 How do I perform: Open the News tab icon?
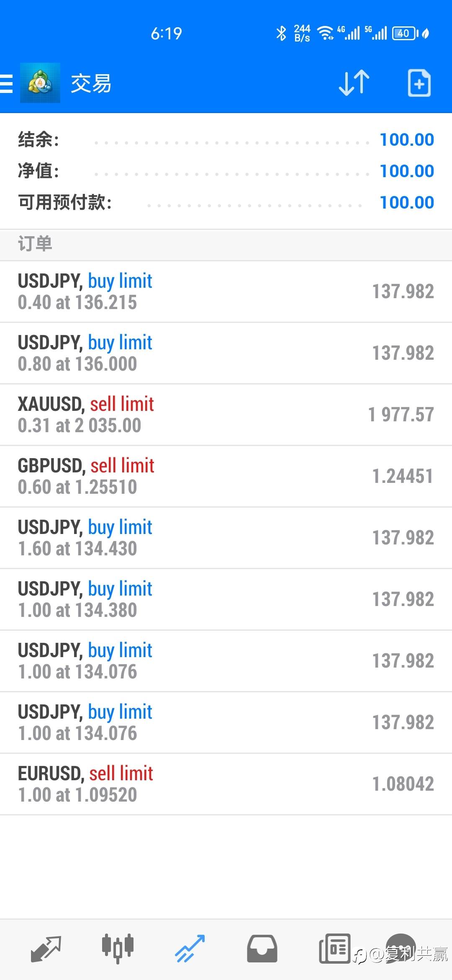pos(334,949)
